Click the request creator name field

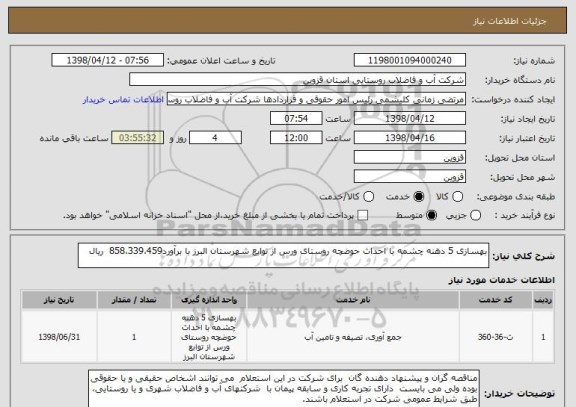coord(316,99)
